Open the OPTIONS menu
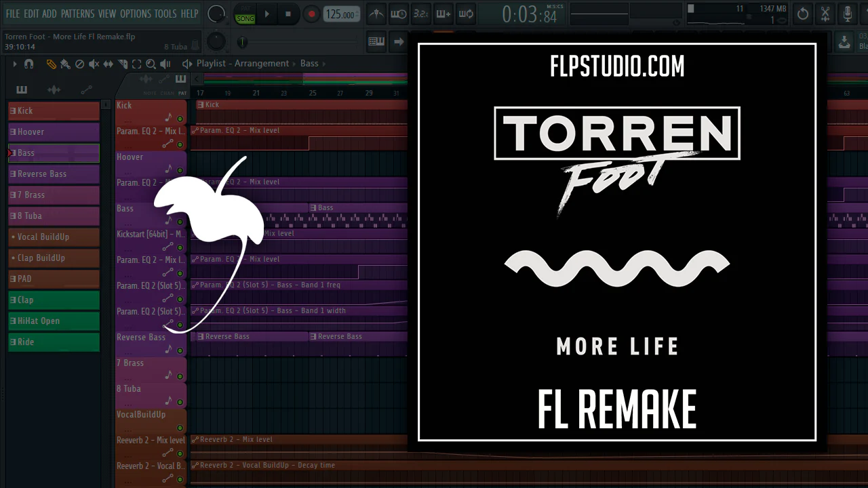 (x=135, y=14)
